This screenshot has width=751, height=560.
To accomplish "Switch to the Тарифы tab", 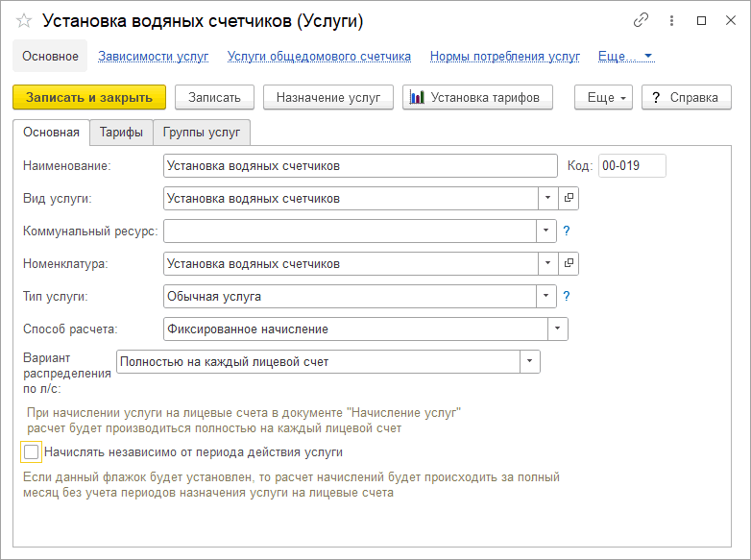I will coord(121,133).
